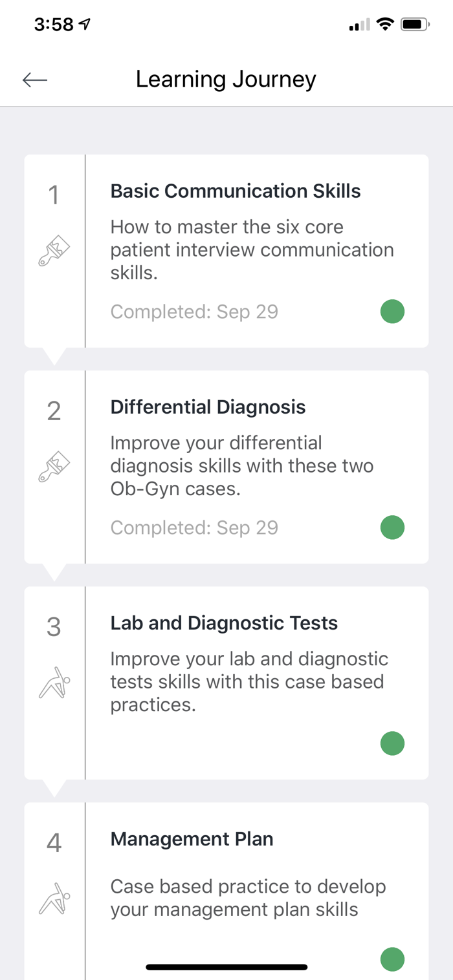Tap the green status dot for Management Plan
453x980 pixels.
click(392, 959)
